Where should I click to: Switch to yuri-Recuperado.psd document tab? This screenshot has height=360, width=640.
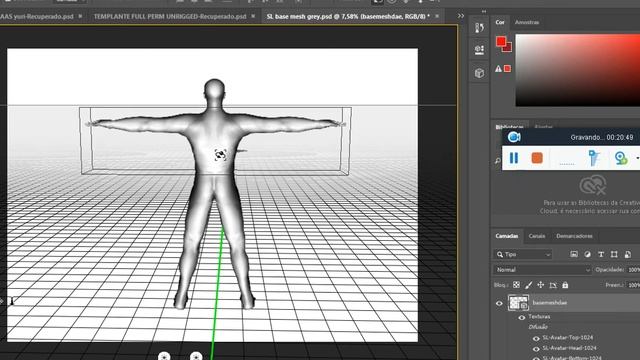(37, 17)
